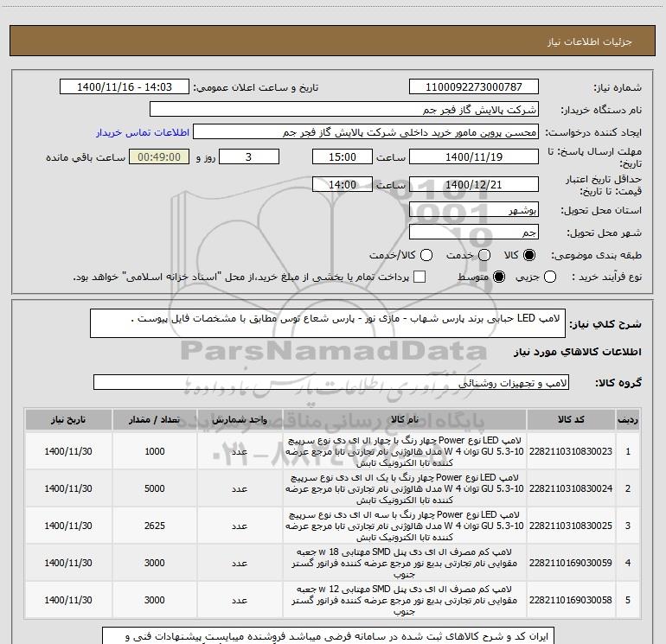Select the کالا/خدمت radio button
Screen dimensions: 666x644
[426, 255]
